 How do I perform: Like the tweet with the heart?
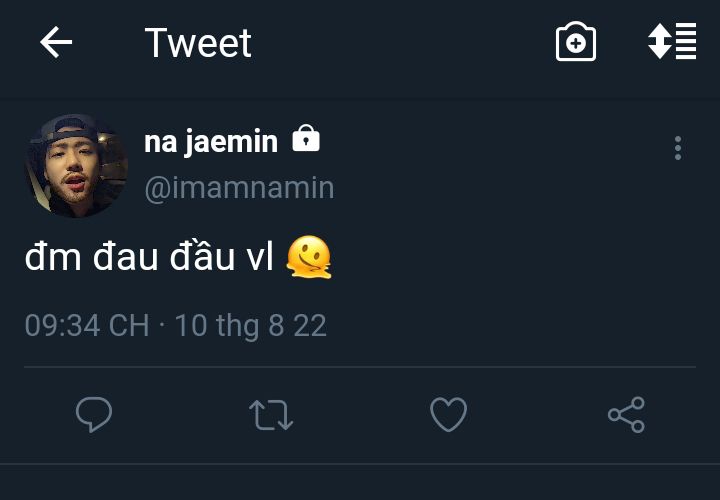[448, 414]
